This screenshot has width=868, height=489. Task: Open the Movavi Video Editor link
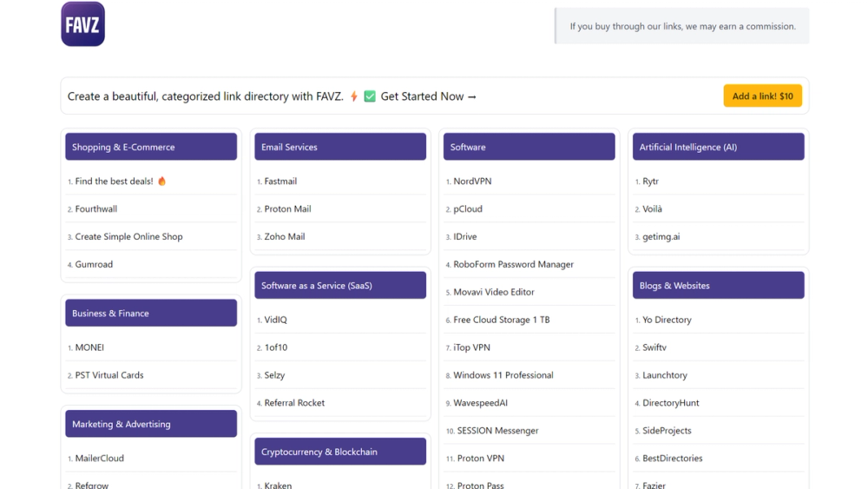coord(494,292)
